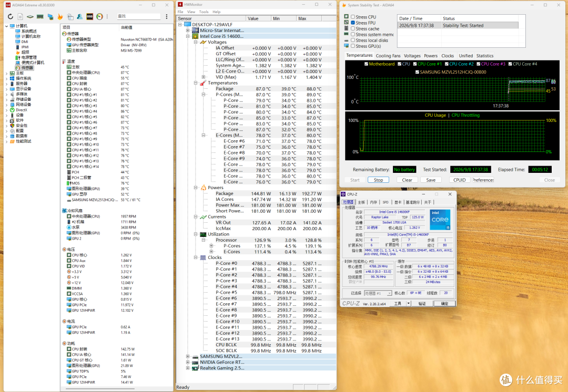Click the 数据库 database icon in AIDA64 tree
This screenshot has height=392, width=568.
tap(12, 136)
